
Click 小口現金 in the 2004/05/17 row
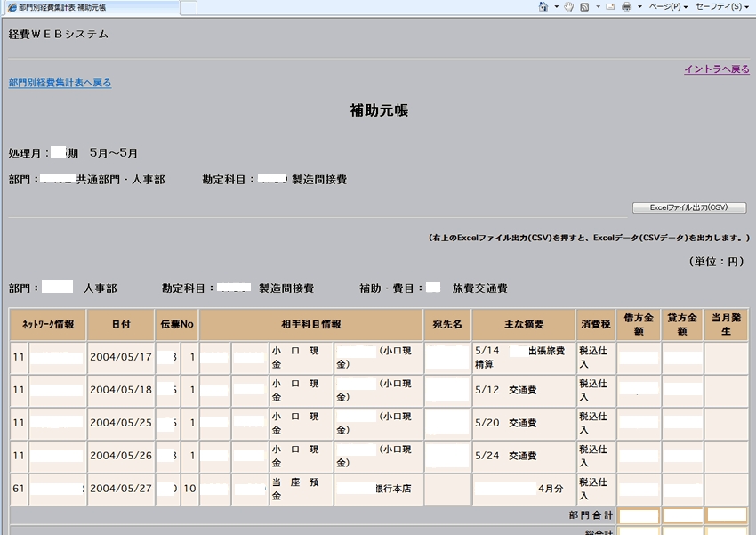(x=301, y=358)
